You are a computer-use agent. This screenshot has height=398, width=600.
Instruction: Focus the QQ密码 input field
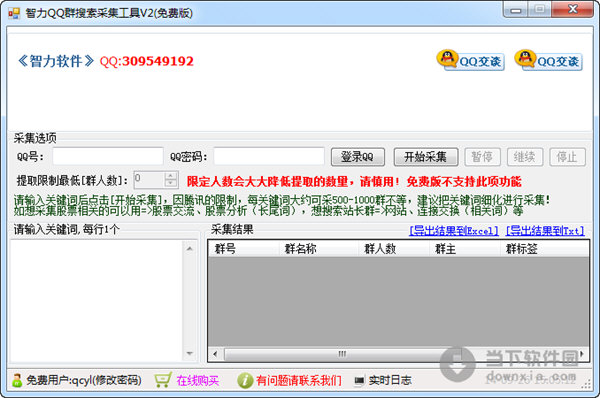click(269, 157)
